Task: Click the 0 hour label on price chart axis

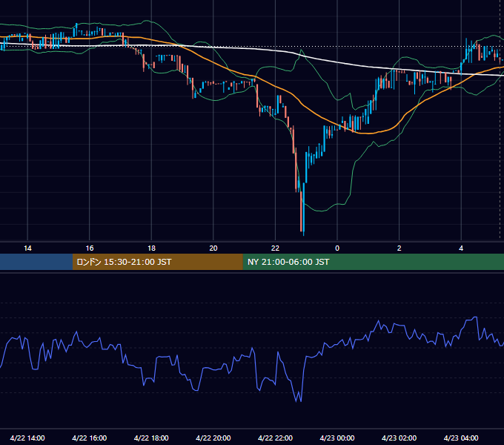Action: [x=337, y=248]
